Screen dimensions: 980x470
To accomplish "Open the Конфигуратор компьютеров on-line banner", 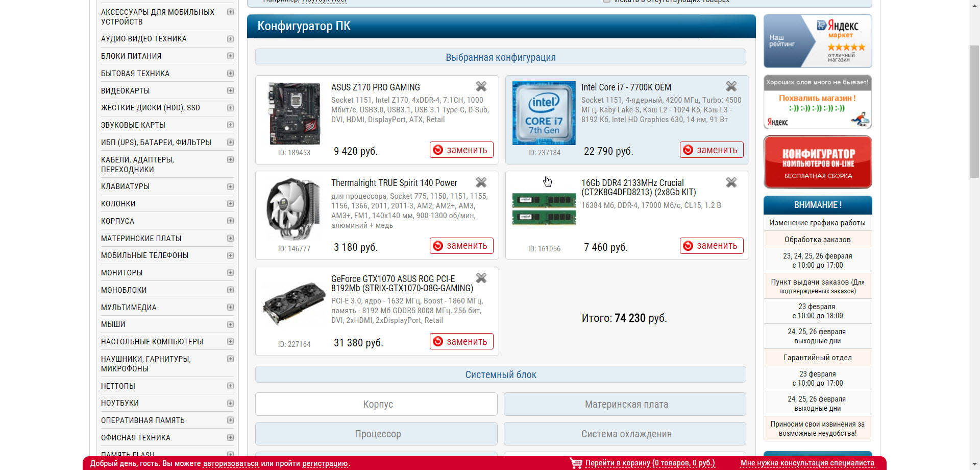I will [x=818, y=162].
